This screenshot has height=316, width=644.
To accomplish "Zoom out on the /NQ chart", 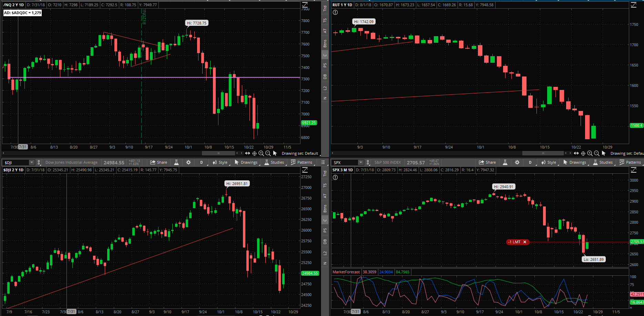I will click(268, 153).
